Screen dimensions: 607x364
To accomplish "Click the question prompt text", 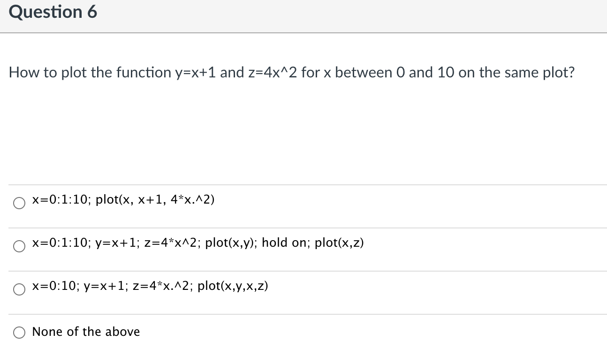I will [x=292, y=72].
